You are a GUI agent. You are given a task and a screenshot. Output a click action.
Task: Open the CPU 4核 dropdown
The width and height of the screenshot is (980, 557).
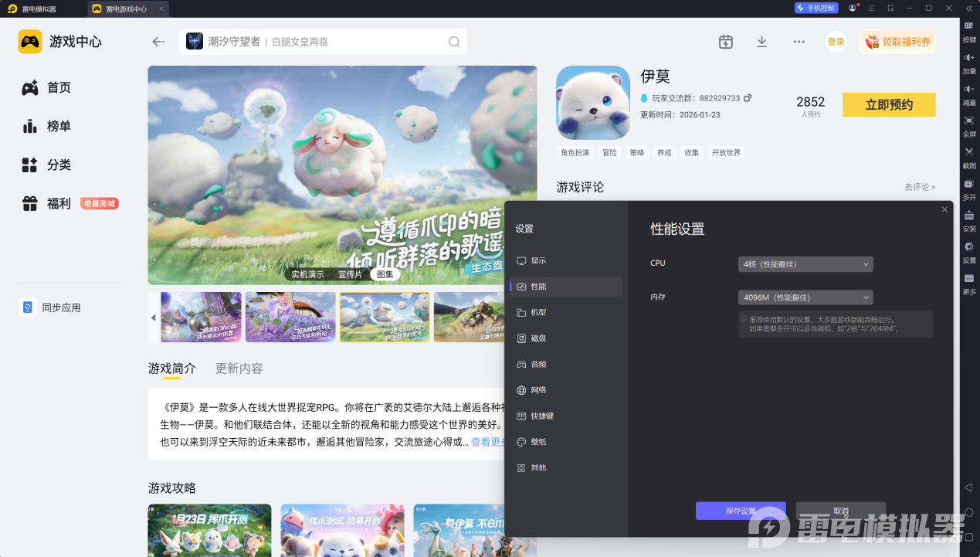805,264
